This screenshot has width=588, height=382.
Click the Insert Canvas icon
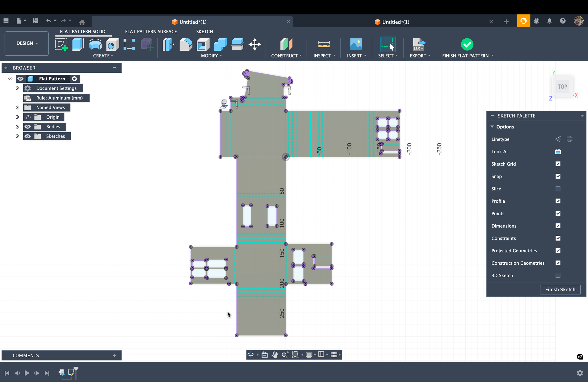click(x=356, y=45)
